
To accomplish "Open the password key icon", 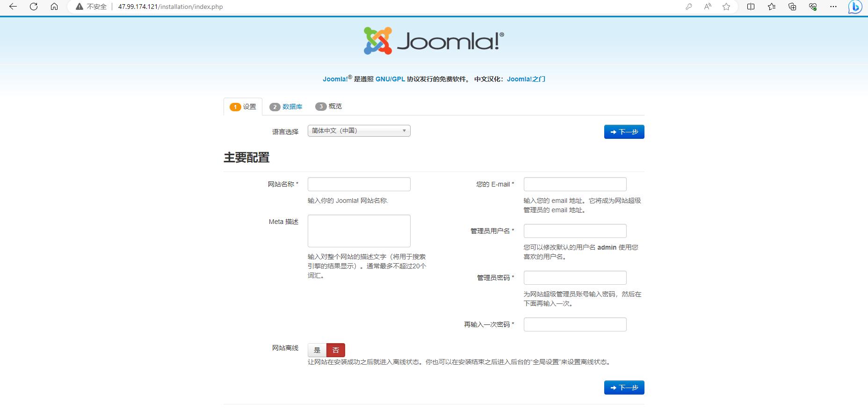I will coord(689,7).
